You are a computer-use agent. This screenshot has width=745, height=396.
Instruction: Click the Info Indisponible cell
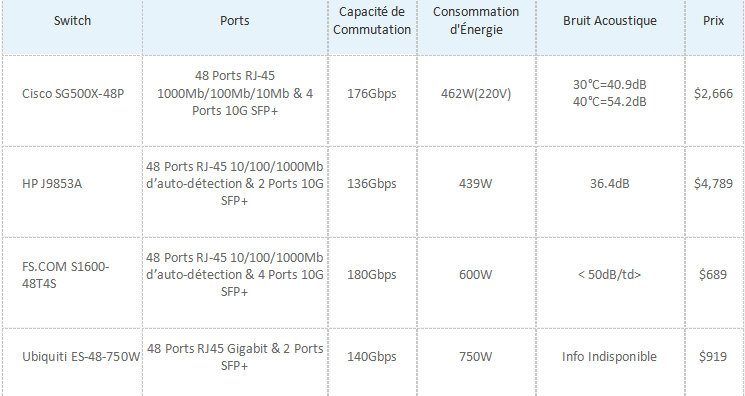pos(609,357)
